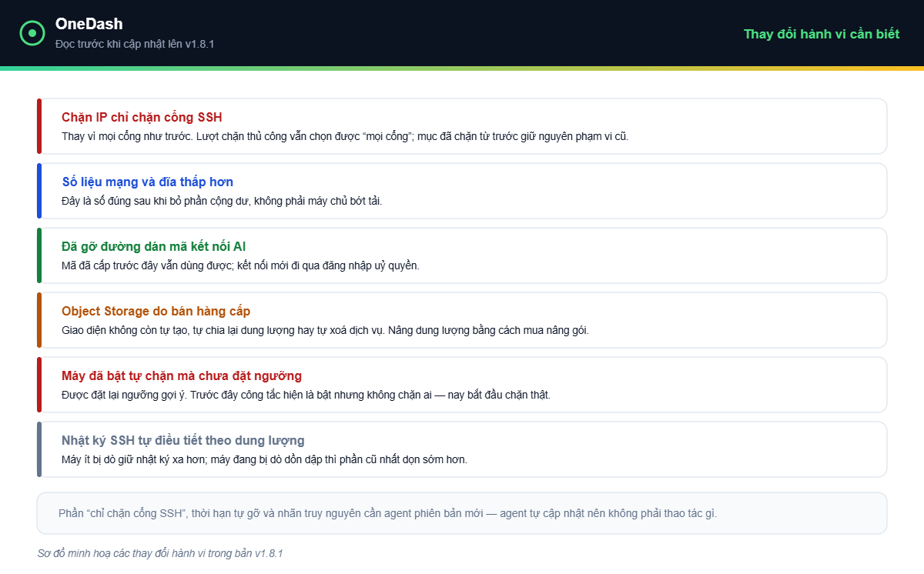Select heading 'Máy đã bật tự chặn mà chưa đặt ngưỡng'

click(x=182, y=376)
